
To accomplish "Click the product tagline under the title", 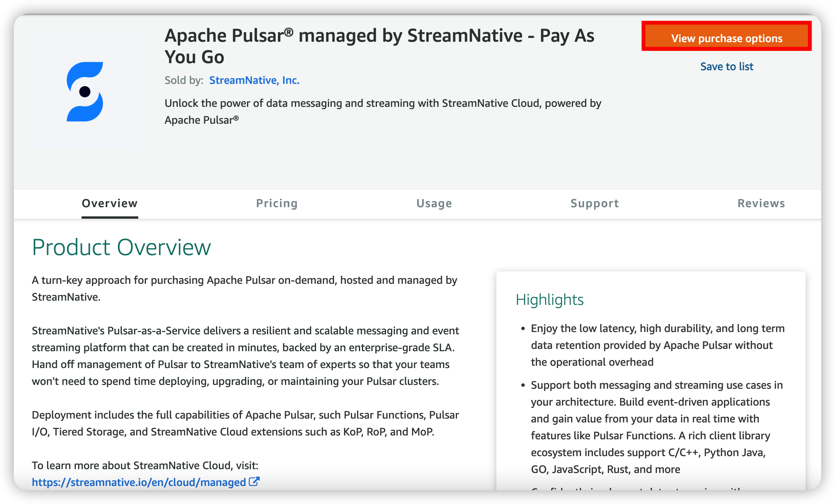I will (383, 111).
